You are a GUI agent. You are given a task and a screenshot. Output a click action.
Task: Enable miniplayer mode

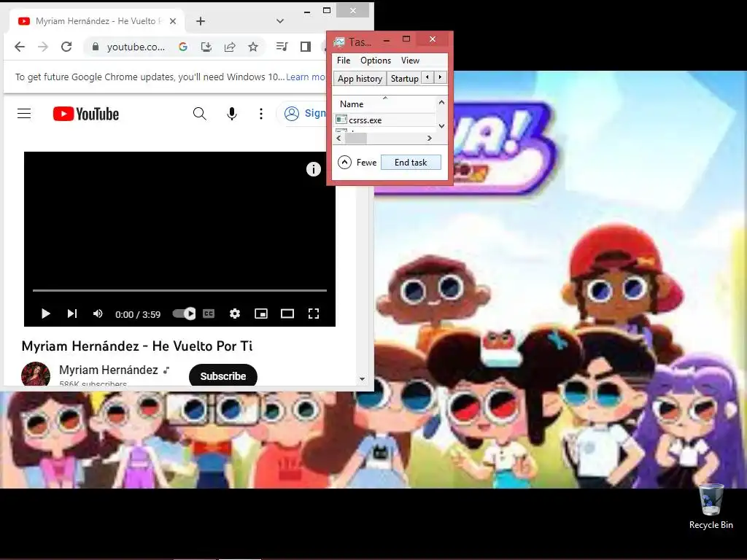pyautogui.click(x=261, y=314)
